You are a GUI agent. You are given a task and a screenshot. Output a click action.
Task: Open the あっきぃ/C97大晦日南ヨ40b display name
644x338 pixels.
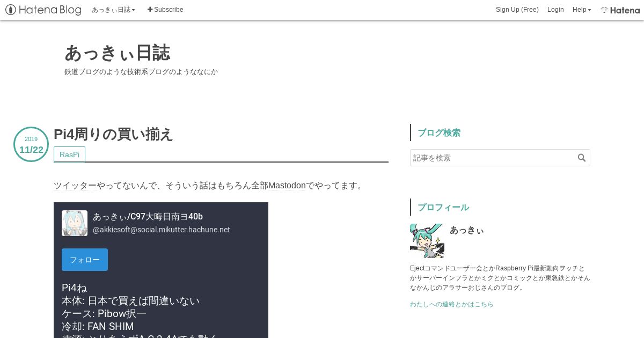148,217
